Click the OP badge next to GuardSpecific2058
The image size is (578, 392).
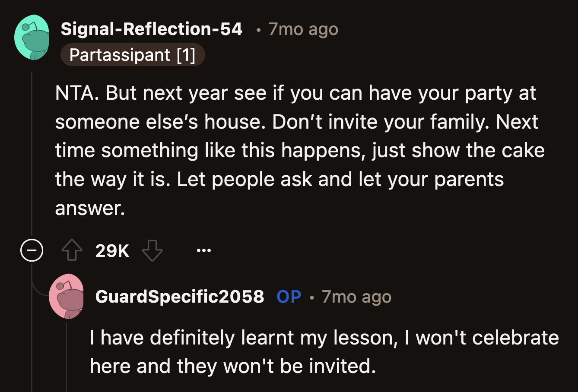(288, 297)
